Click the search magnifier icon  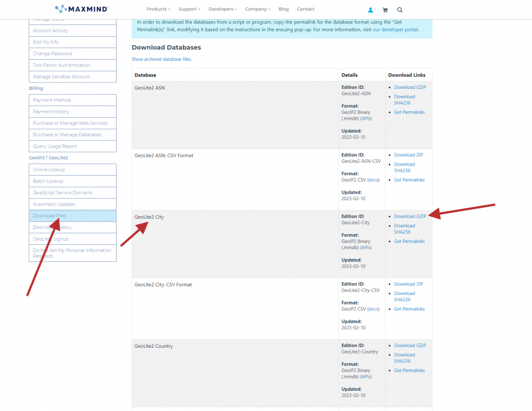point(400,10)
